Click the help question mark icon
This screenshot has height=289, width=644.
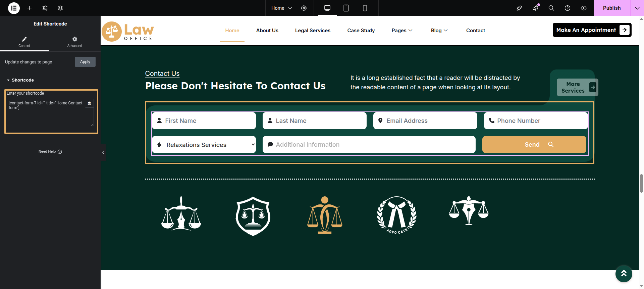tap(568, 8)
